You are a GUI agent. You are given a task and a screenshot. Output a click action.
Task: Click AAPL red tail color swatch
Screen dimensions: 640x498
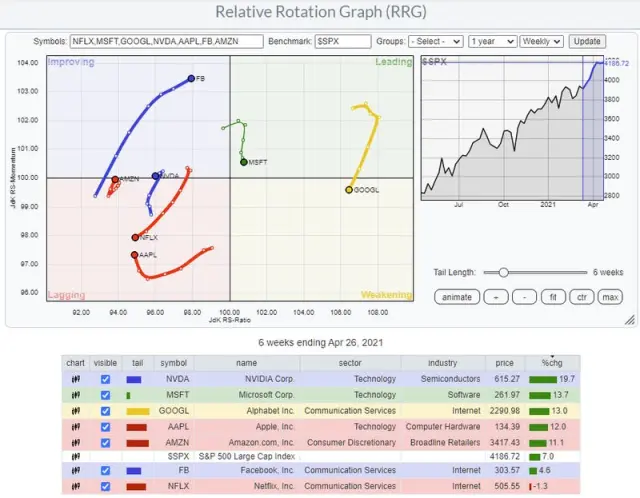(x=136, y=427)
